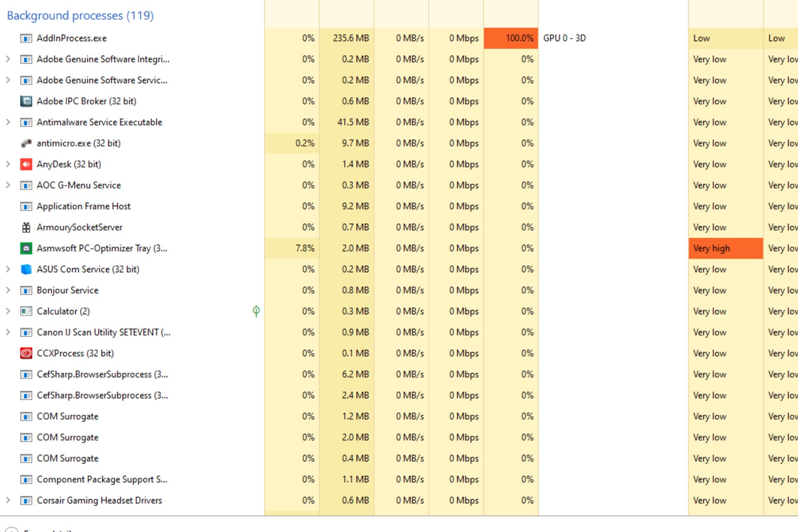Click the Adobe IPC Broker icon
The image size is (798, 532).
[x=26, y=101]
